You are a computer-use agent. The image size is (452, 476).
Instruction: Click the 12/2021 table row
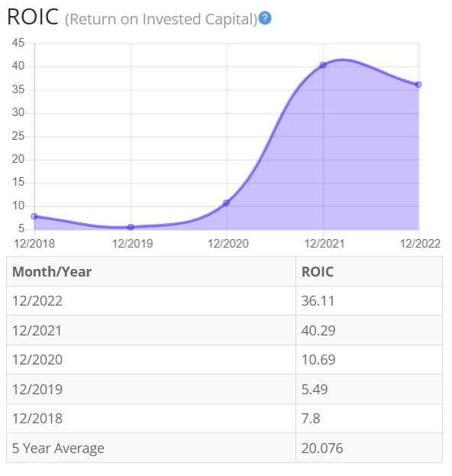224,330
